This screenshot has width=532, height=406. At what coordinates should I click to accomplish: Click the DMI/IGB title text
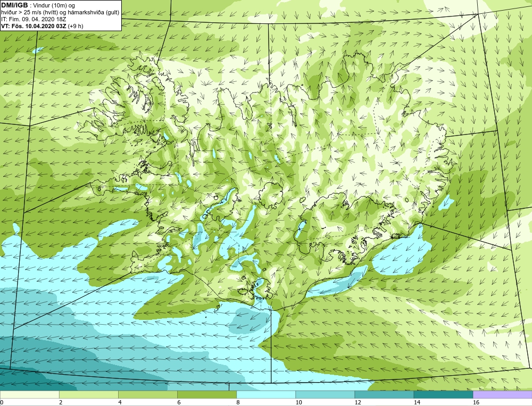coord(14,5)
